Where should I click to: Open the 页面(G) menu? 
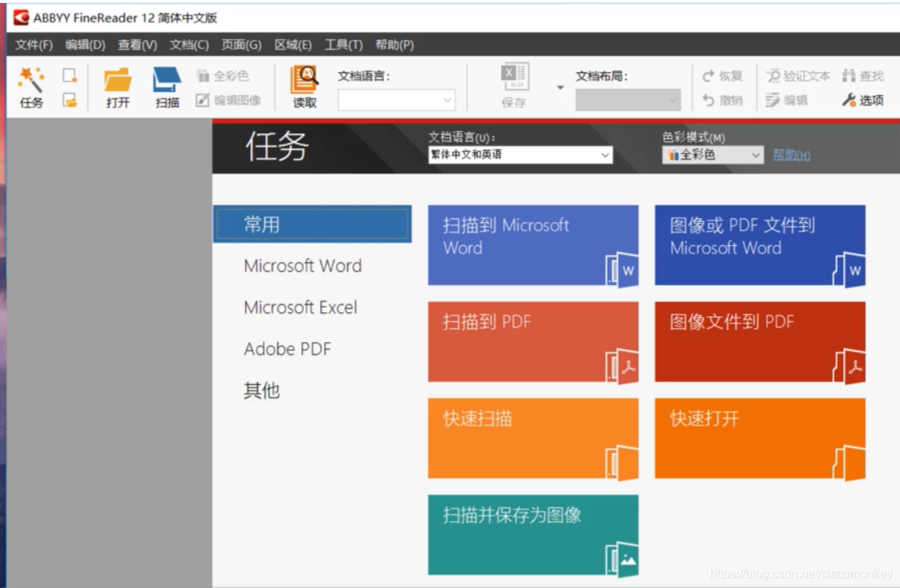[x=241, y=45]
